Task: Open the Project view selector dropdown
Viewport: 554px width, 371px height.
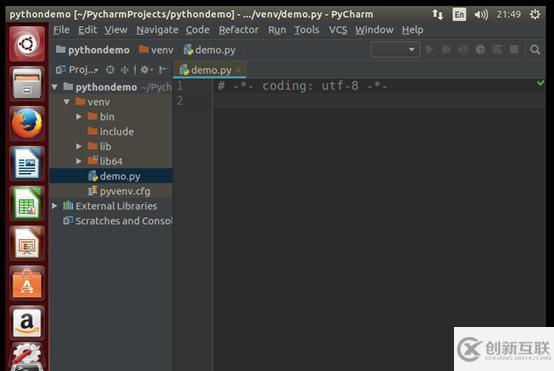Action: coord(77,70)
